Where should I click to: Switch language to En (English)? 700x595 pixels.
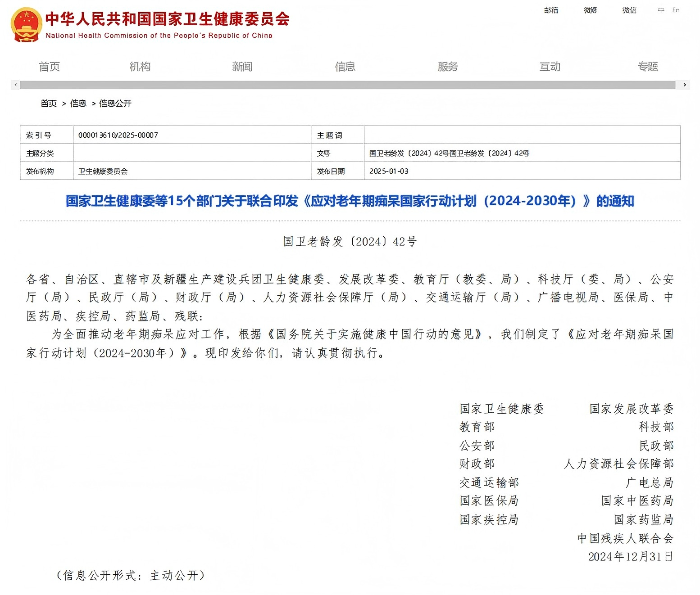676,10
